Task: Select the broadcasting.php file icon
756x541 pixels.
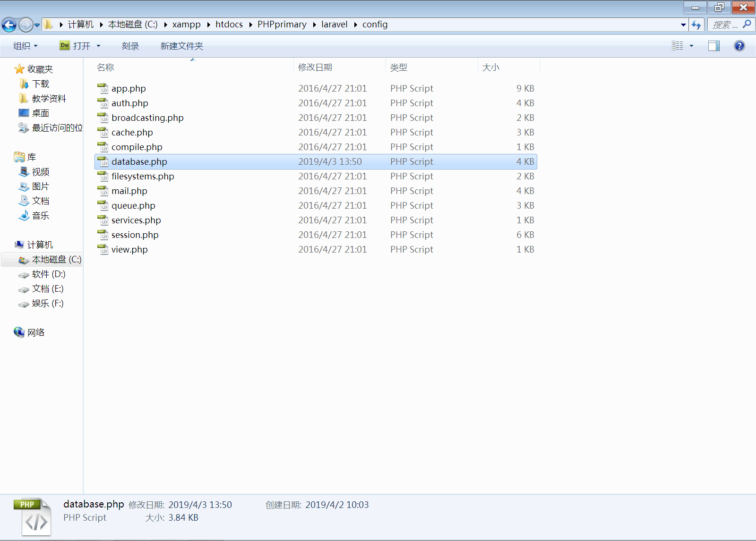Action: point(103,118)
